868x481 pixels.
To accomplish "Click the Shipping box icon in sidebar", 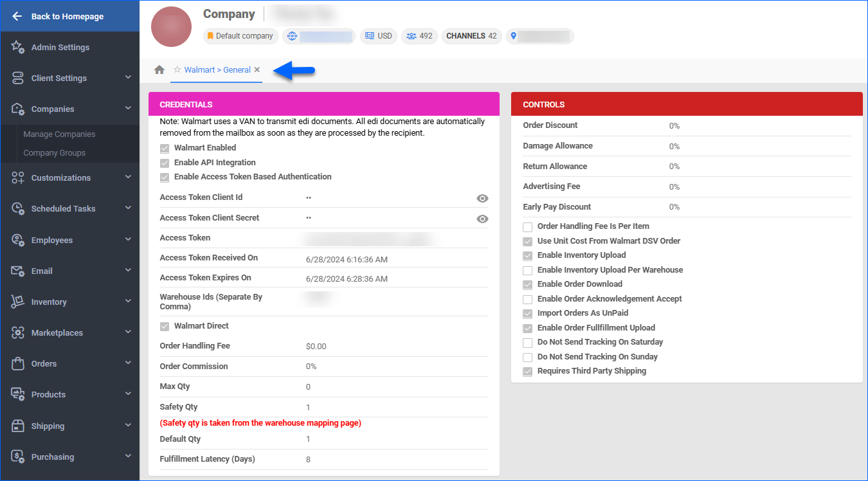I will tap(18, 426).
